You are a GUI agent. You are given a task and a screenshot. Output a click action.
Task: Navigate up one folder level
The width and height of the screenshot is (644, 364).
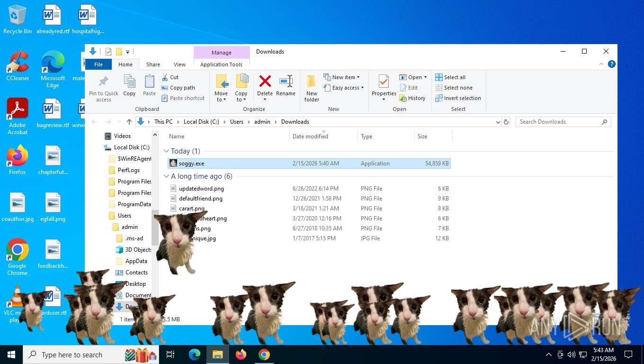pyautogui.click(x=129, y=122)
